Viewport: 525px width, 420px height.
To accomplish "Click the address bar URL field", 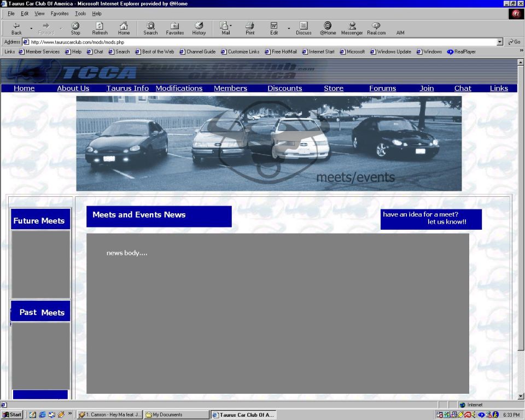I will click(263, 42).
